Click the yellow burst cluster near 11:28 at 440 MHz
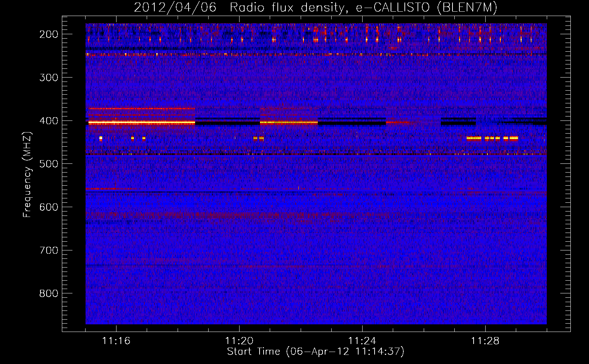The width and height of the screenshot is (589, 364). click(x=492, y=138)
